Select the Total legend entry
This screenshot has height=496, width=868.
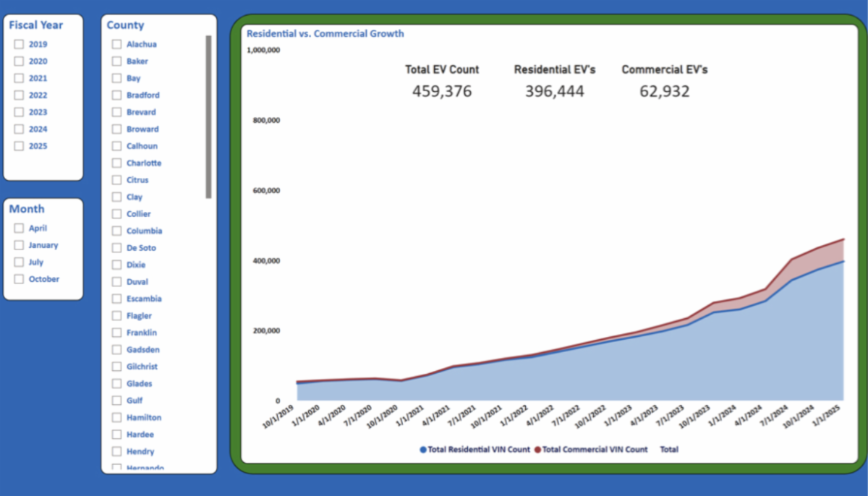669,450
